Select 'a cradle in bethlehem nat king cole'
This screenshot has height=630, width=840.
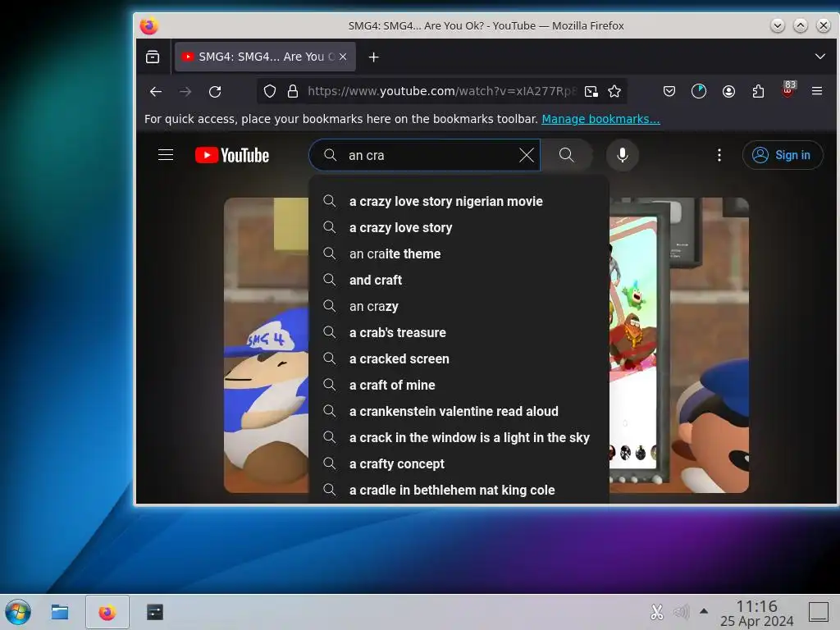coord(459,491)
